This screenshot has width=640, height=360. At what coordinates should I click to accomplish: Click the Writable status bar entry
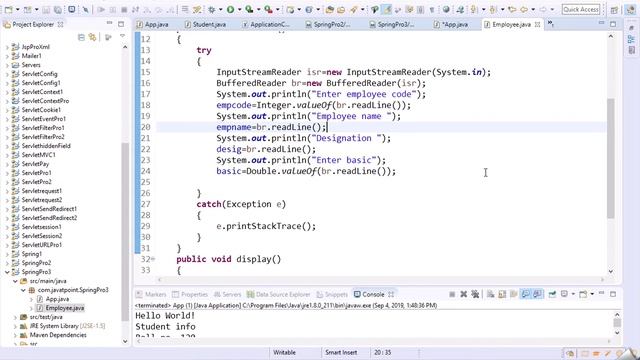(284, 352)
